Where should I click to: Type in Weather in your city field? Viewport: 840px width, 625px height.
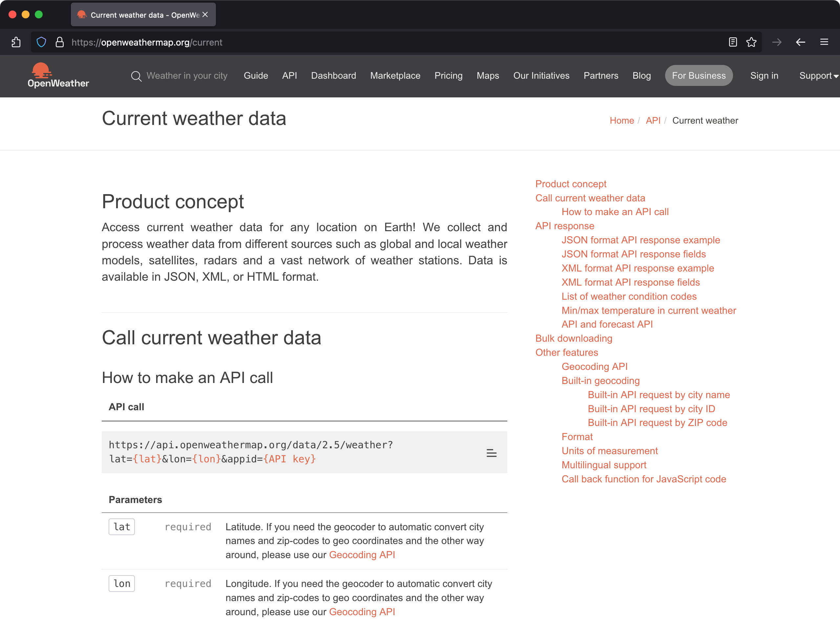pyautogui.click(x=187, y=76)
